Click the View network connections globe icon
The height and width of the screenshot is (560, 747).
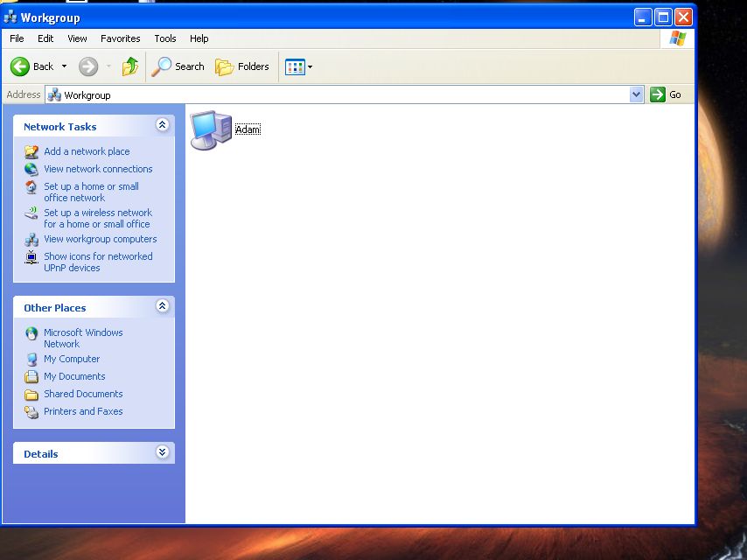[x=31, y=169]
